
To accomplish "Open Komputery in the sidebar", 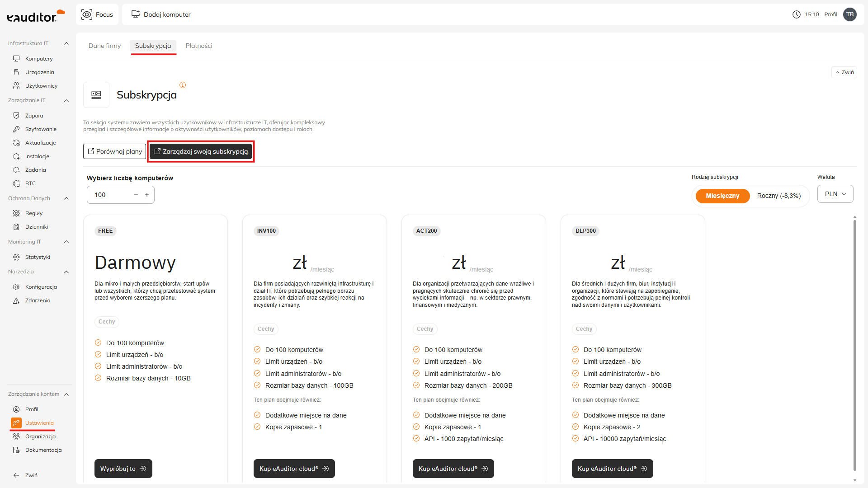I will [38, 59].
